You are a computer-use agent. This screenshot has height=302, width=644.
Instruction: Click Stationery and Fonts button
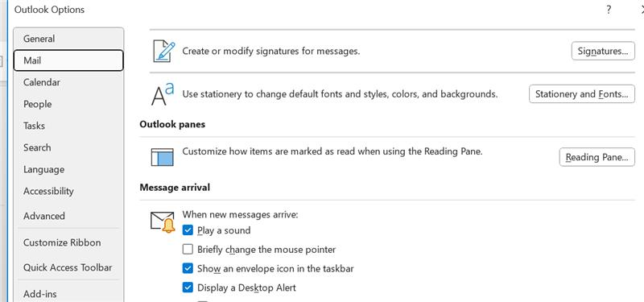tap(581, 94)
